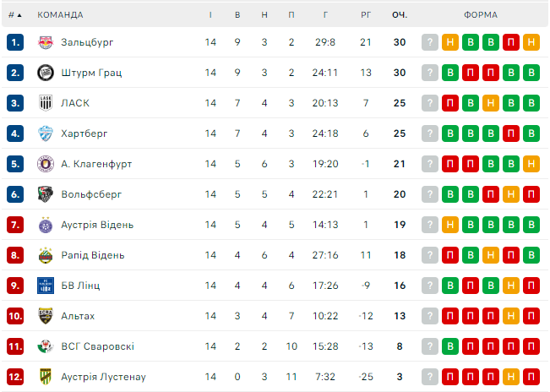Open the ВСГ Сваровскі team link
This screenshot has width=550, height=392.
pyautogui.click(x=97, y=346)
